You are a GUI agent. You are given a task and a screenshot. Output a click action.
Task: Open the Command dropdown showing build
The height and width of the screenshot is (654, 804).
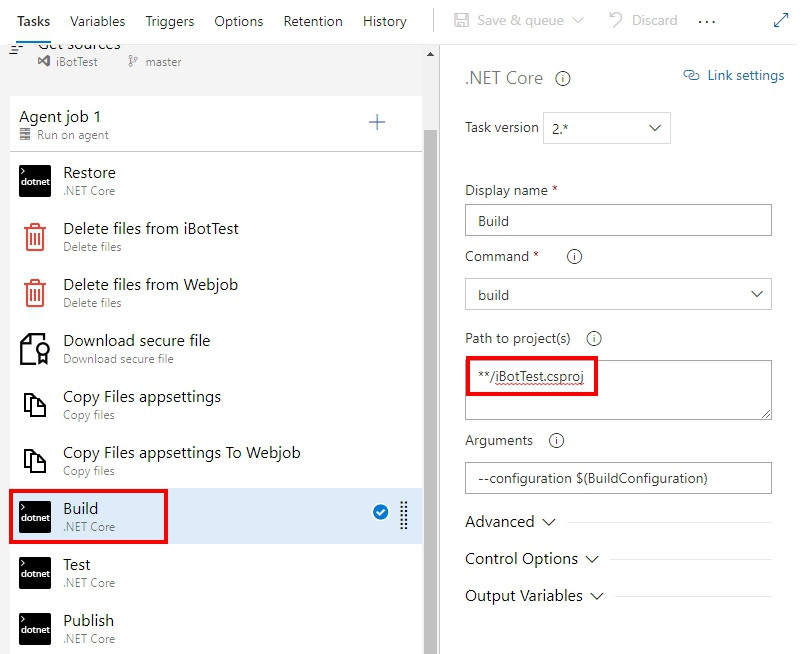tap(618, 295)
